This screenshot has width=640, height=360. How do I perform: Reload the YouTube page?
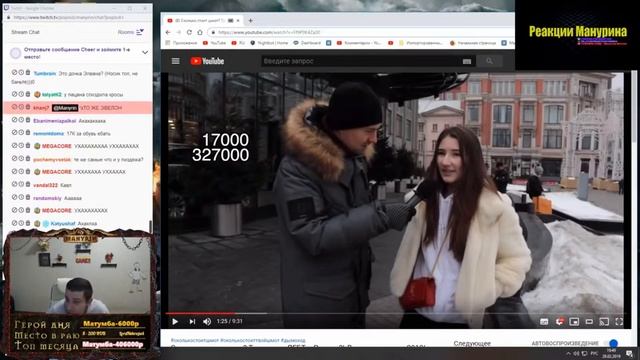[x=189, y=32]
